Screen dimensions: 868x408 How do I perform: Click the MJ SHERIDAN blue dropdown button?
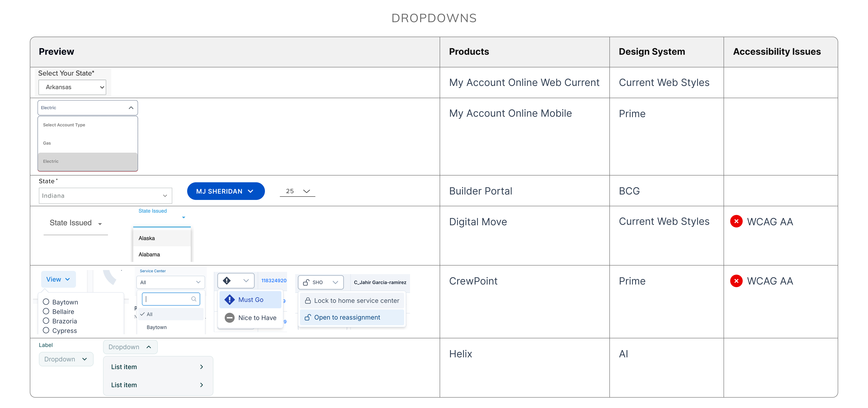(226, 191)
